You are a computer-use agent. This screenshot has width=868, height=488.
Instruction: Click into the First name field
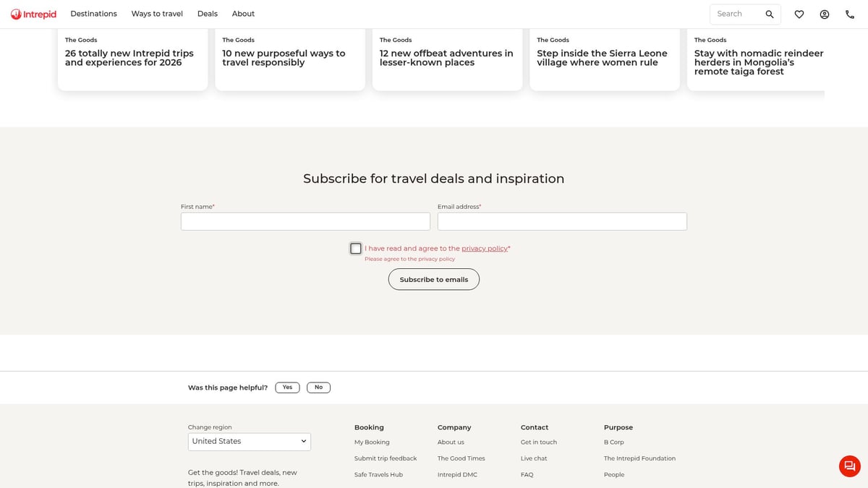pyautogui.click(x=305, y=221)
